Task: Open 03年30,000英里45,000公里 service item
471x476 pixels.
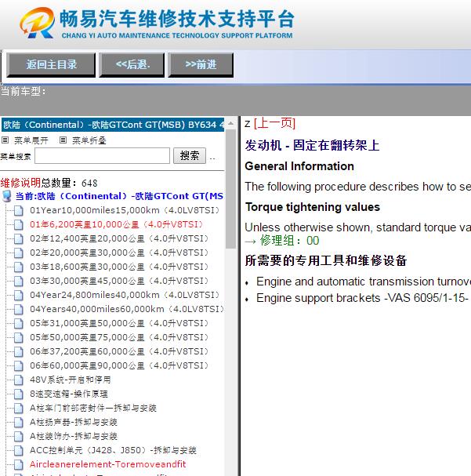Action: pos(119,281)
